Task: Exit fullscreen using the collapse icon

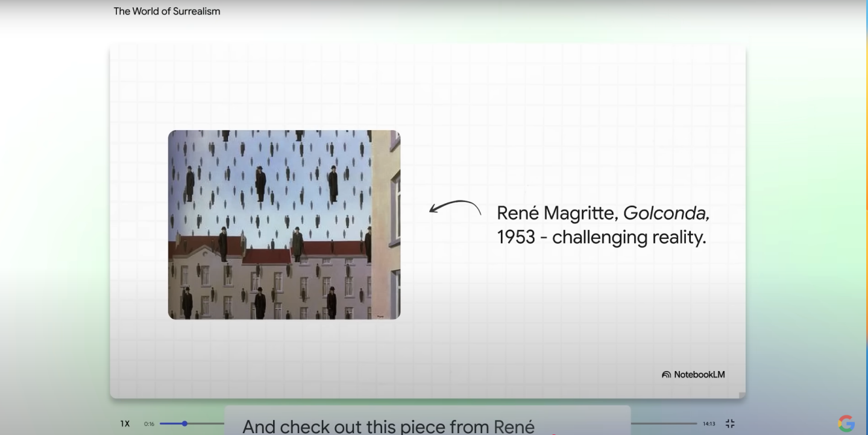Action: 730,424
